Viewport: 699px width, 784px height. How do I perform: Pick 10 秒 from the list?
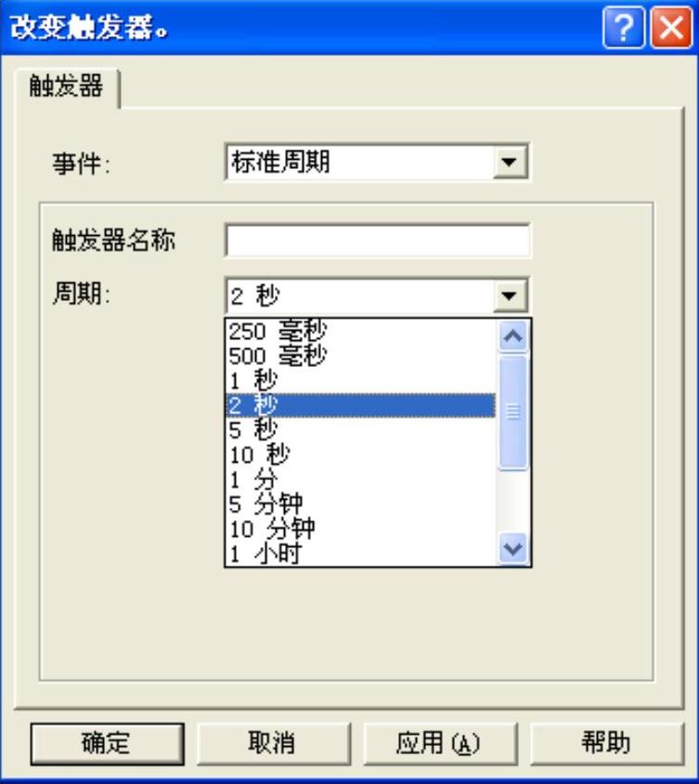click(361, 454)
